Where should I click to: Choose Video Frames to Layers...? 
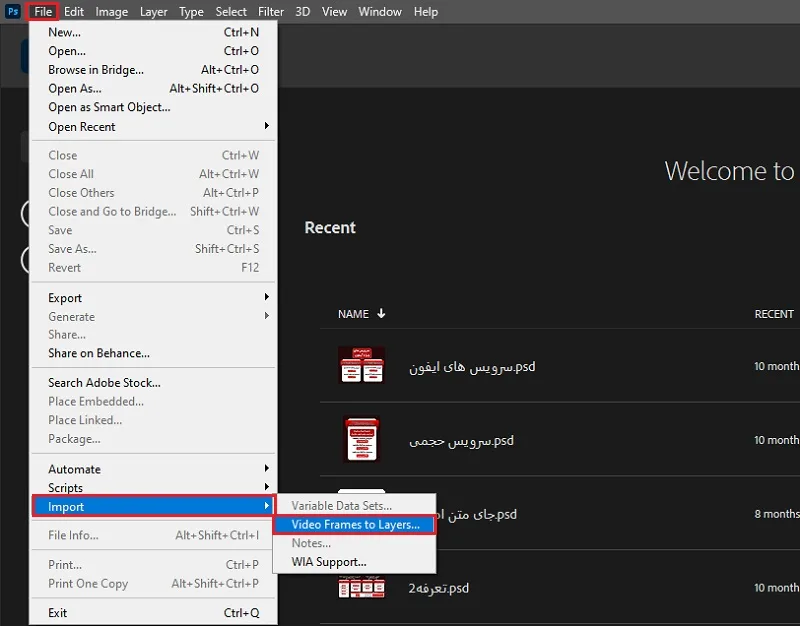(355, 524)
